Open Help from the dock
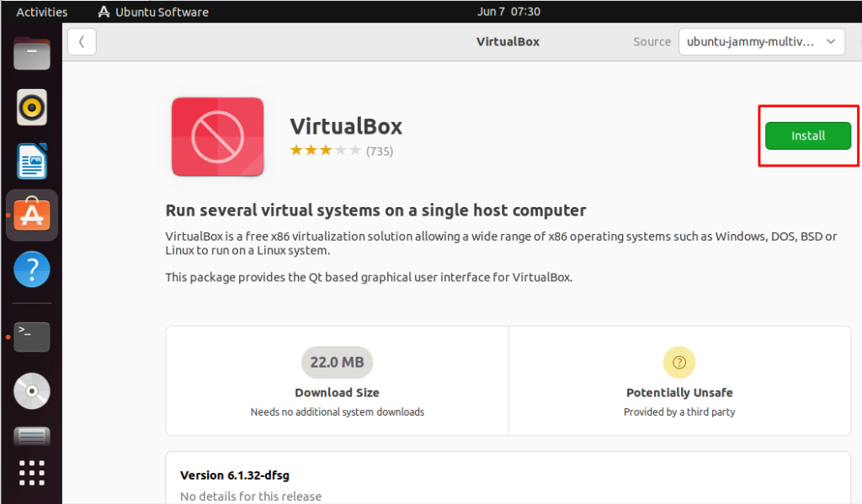This screenshot has width=862, height=504. coord(32,269)
